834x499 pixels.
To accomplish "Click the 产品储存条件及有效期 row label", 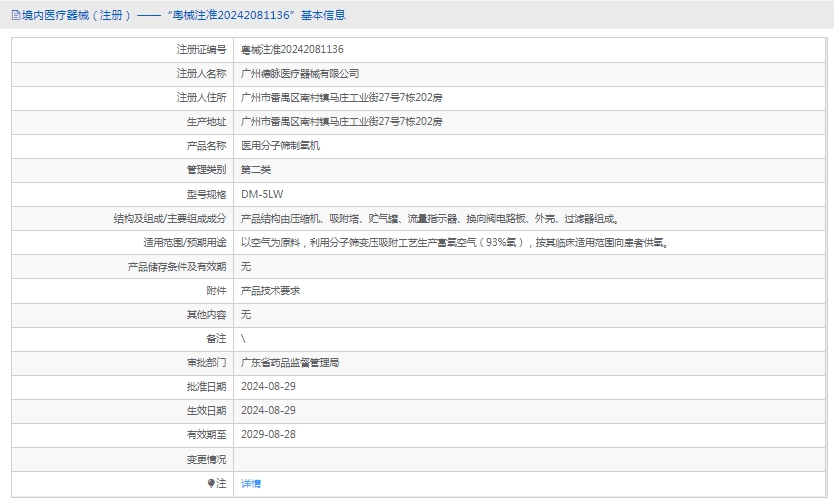I will pyautogui.click(x=176, y=266).
